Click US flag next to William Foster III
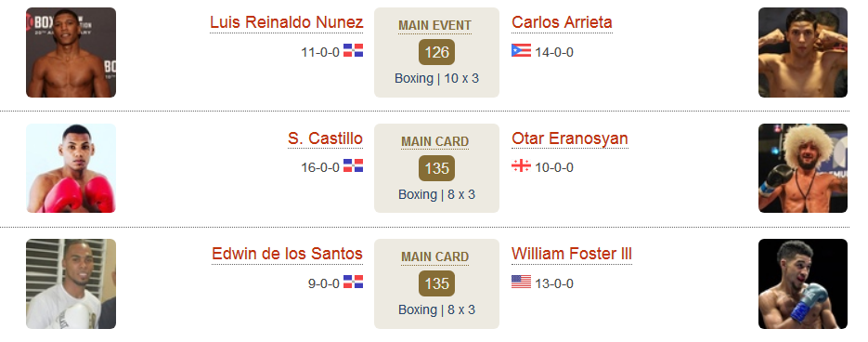 (x=521, y=282)
